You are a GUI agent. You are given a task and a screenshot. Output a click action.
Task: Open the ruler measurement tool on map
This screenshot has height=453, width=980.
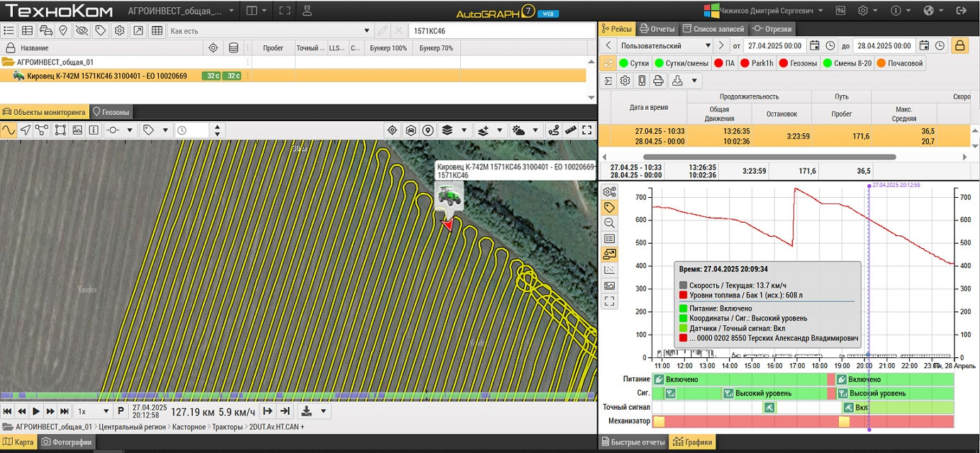click(570, 130)
